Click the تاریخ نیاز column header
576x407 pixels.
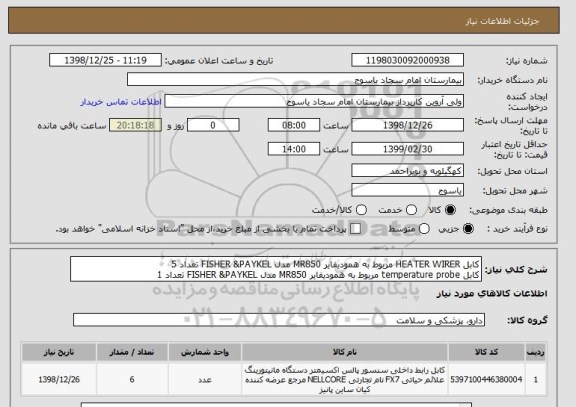[x=59, y=352]
